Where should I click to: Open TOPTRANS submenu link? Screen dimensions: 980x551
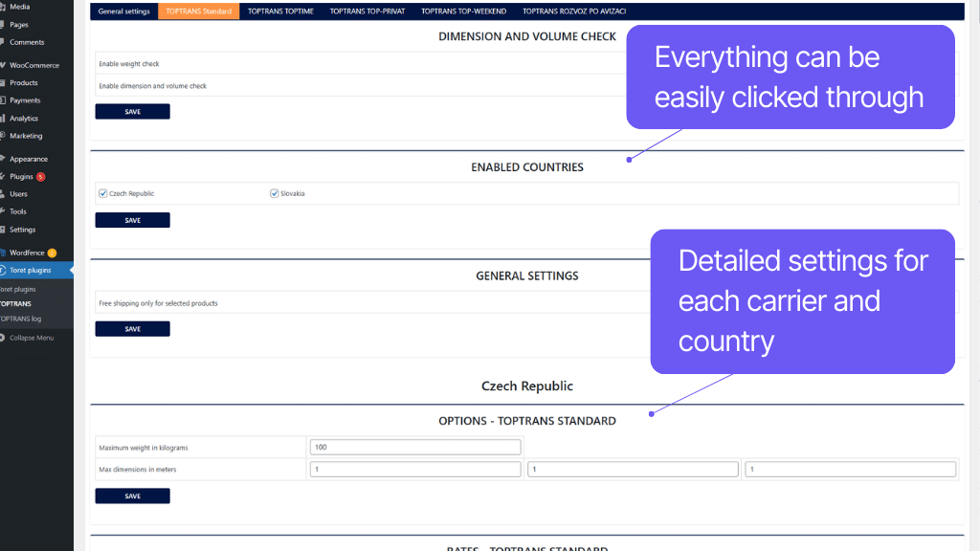[15, 303]
